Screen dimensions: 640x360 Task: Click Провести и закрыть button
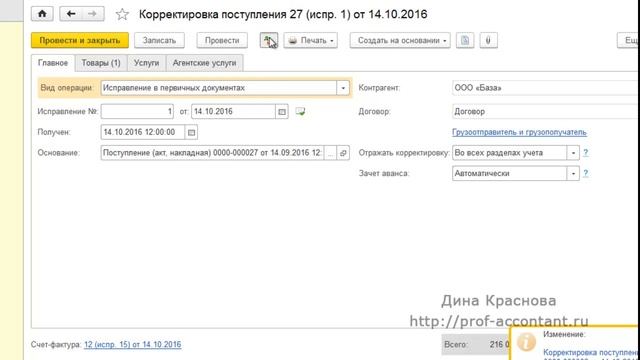coord(80,40)
